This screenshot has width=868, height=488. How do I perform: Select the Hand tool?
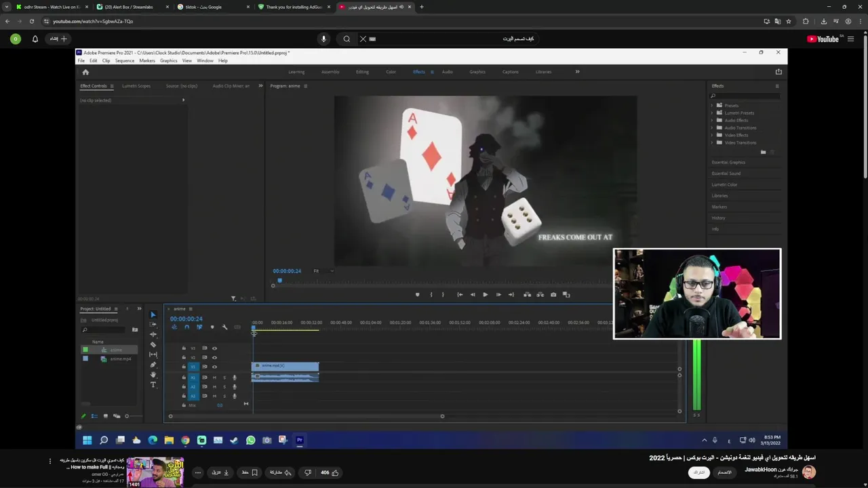click(x=153, y=375)
